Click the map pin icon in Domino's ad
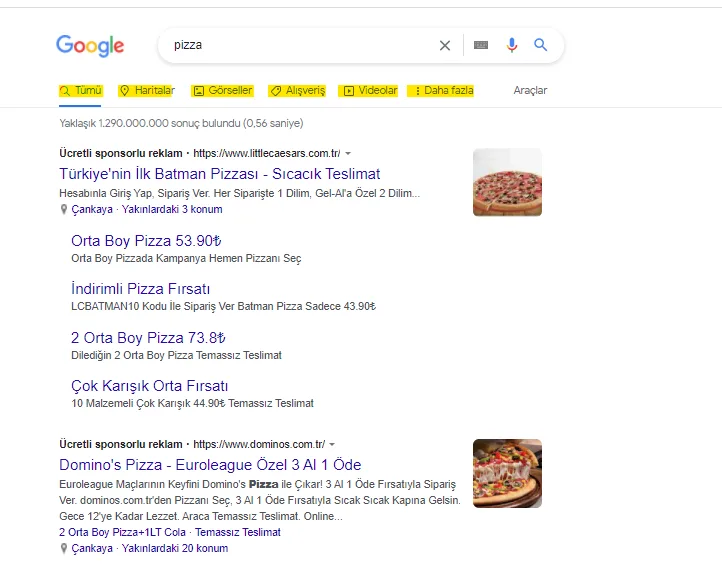Image resolution: width=722 pixels, height=568 pixels. coord(64,549)
